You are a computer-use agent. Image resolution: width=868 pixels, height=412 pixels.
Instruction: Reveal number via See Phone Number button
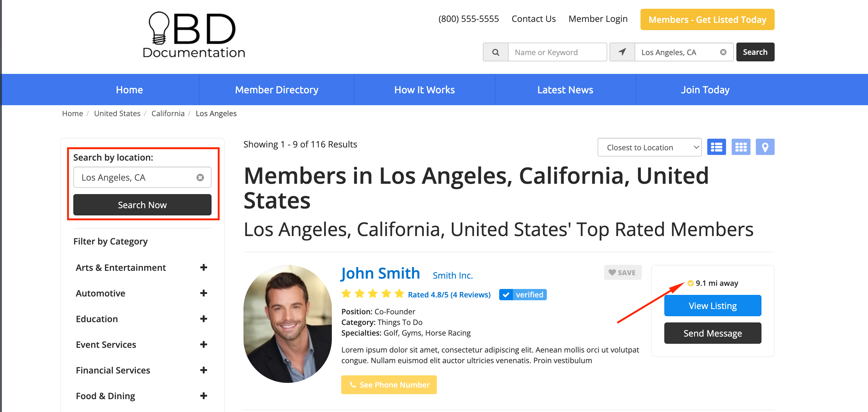389,385
